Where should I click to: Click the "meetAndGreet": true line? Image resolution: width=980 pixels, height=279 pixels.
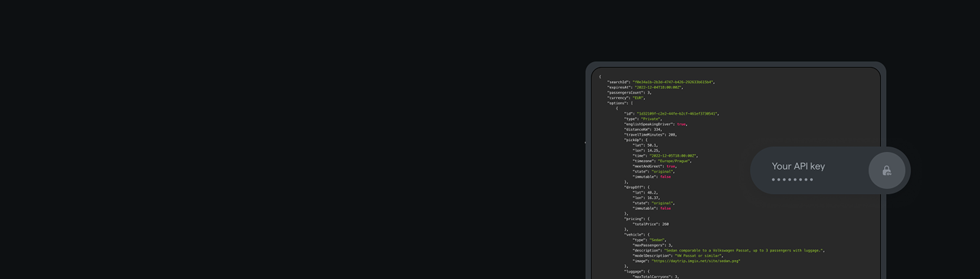[655, 166]
